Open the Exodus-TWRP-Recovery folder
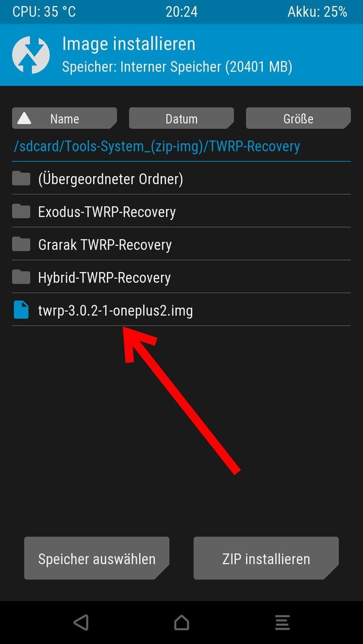 click(x=181, y=212)
